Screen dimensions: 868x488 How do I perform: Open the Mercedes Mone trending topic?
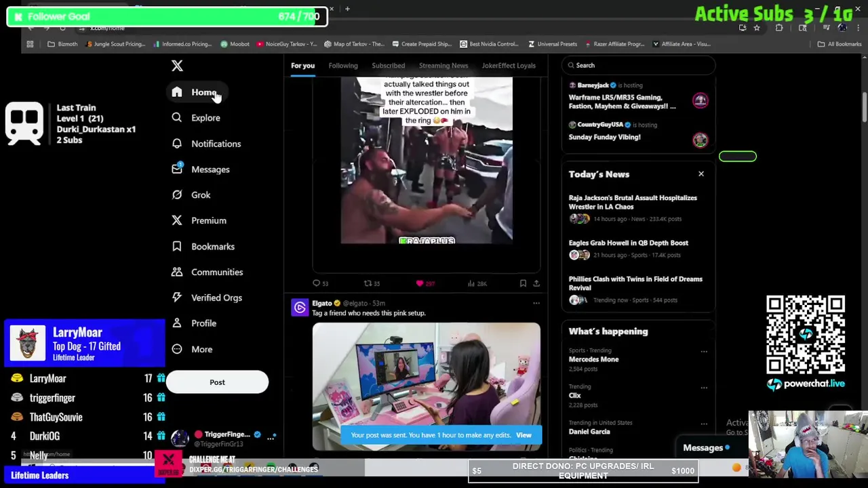(593, 359)
